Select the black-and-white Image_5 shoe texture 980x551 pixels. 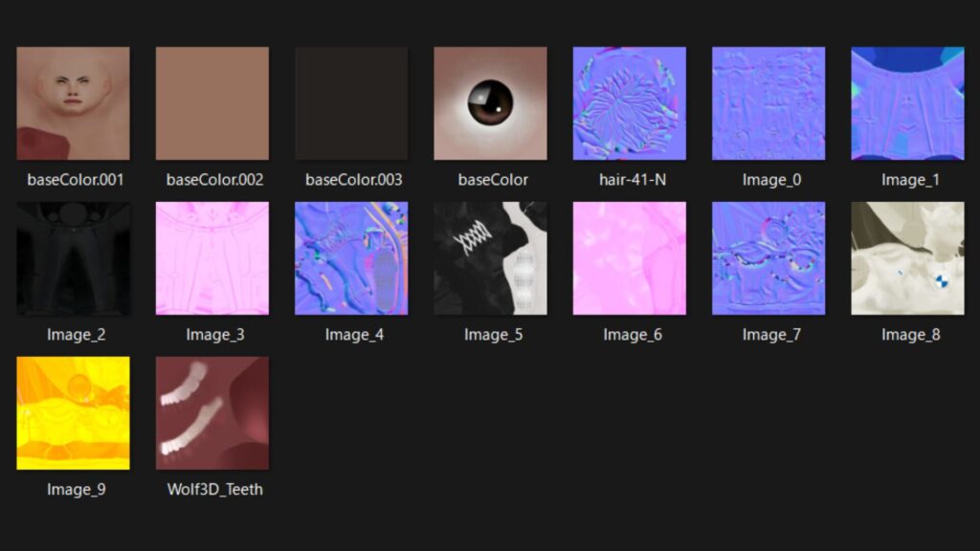pyautogui.click(x=490, y=258)
